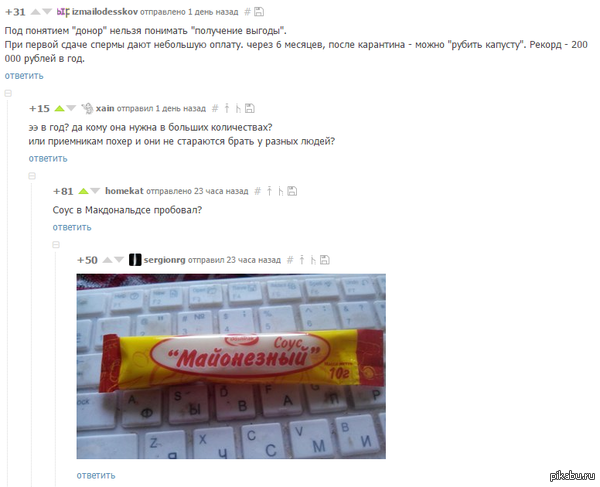This screenshot has height=487, width=600.
Task: Save the sergionrg comment via disk icon
Action: [x=324, y=260]
